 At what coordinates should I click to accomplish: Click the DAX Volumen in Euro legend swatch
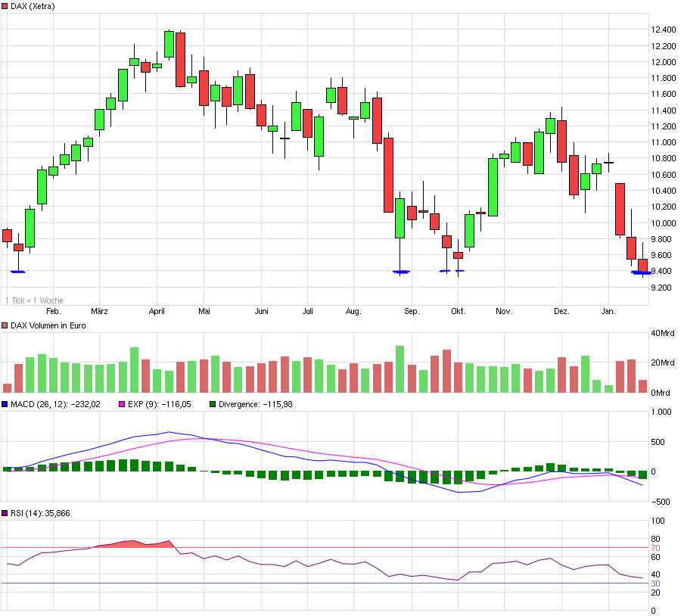point(5,325)
